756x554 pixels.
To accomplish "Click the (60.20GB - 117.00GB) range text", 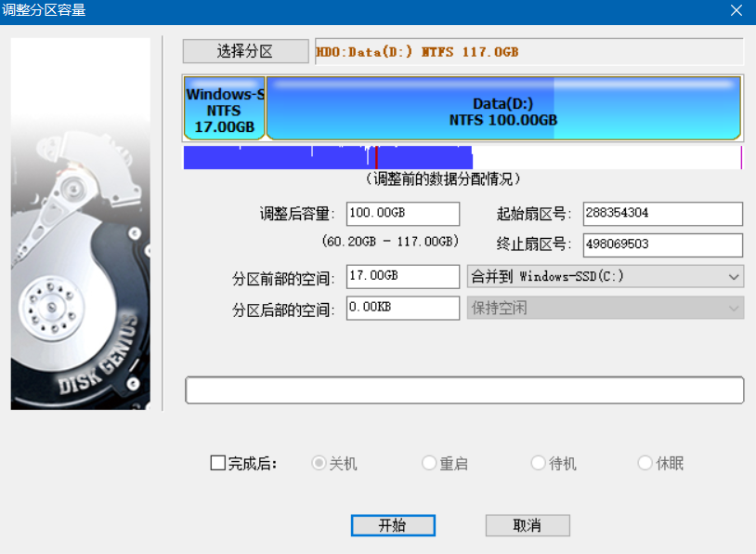I will 390,242.
